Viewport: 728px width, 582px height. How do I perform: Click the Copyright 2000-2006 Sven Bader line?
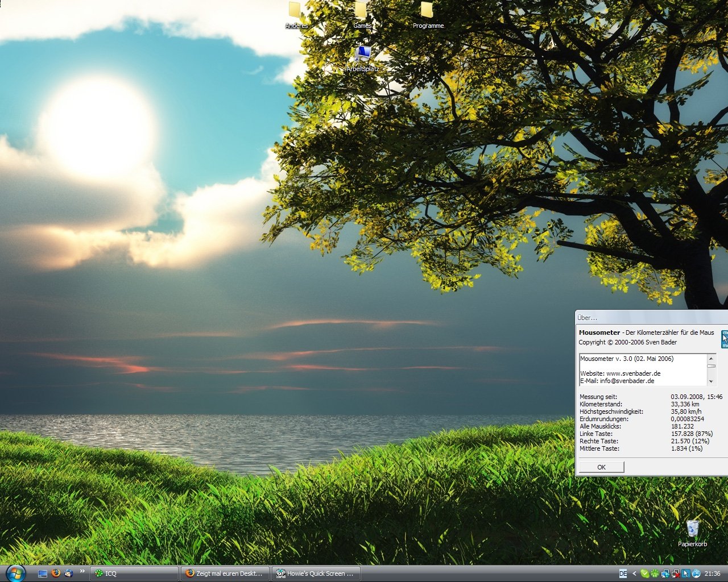coord(628,342)
